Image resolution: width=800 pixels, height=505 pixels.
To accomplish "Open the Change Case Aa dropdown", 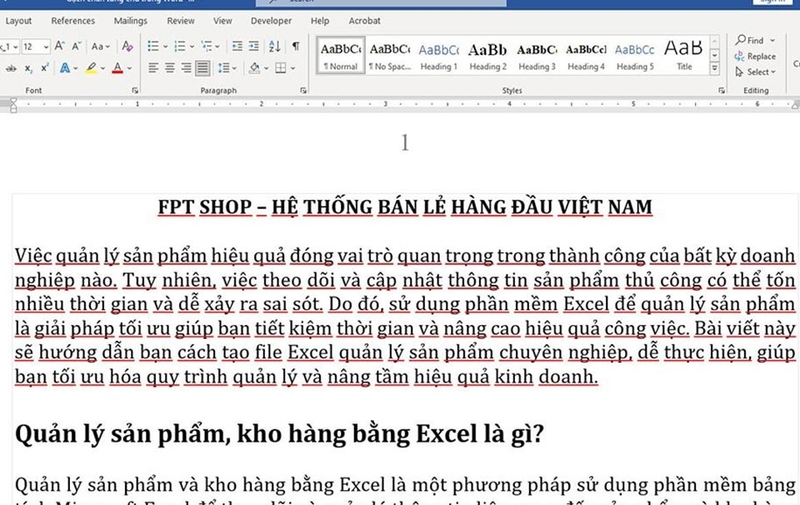I will coord(101,46).
